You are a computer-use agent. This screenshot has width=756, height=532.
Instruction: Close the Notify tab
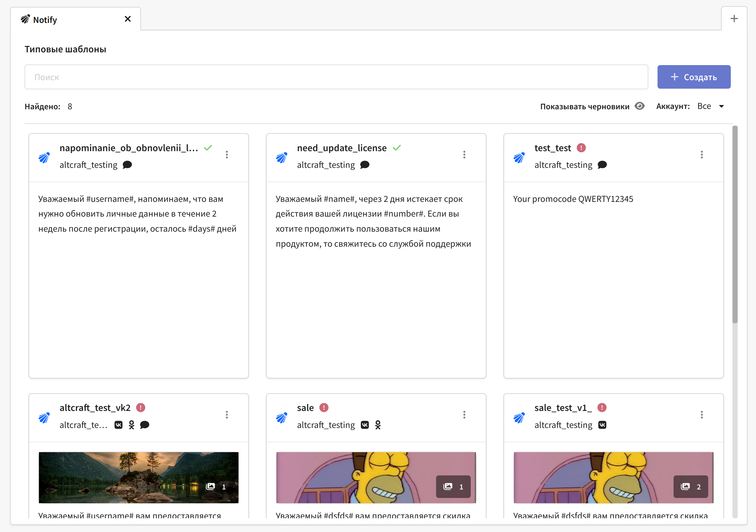(128, 19)
